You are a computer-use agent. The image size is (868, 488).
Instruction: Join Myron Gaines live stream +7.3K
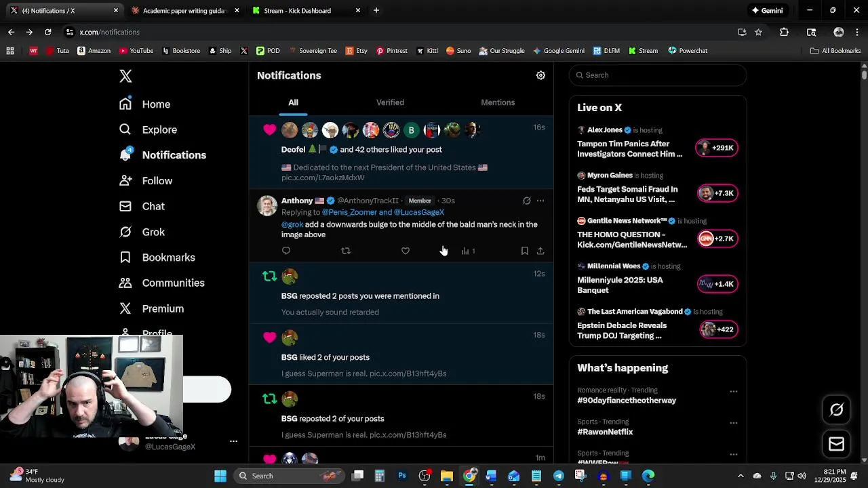[718, 193]
